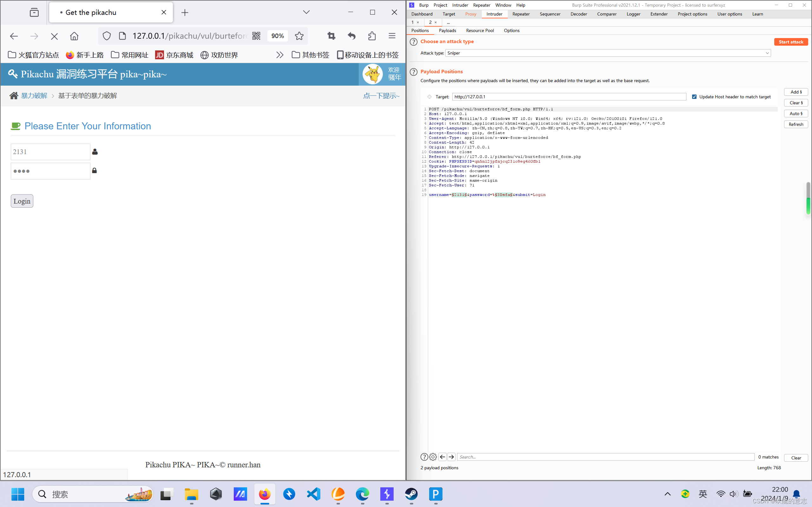
Task: Open the 其他书签 bookmark folder
Action: click(310, 55)
